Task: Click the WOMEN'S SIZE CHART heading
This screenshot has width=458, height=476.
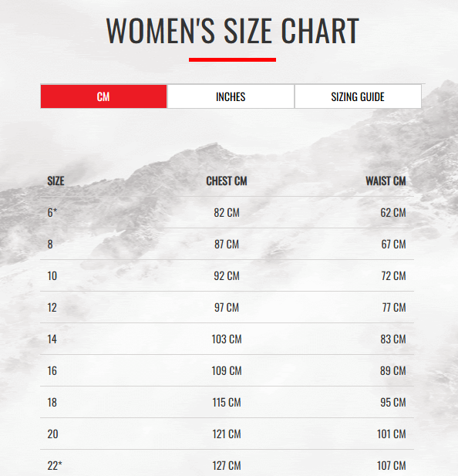Action: click(x=232, y=31)
